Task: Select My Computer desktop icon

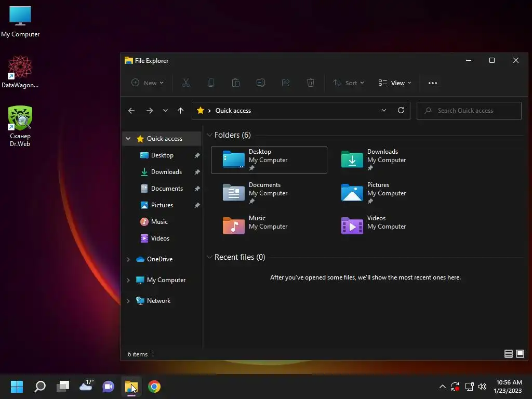Action: 20,22
